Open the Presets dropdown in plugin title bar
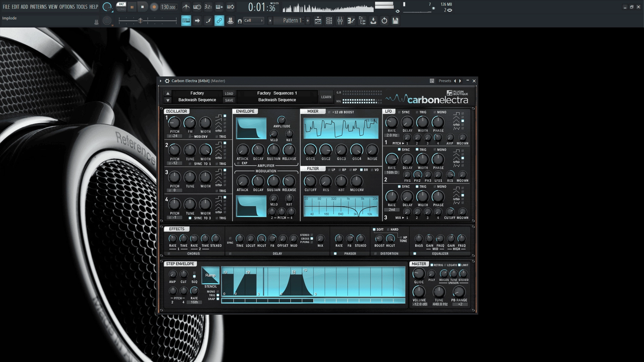The width and height of the screenshot is (644, 362). click(445, 81)
